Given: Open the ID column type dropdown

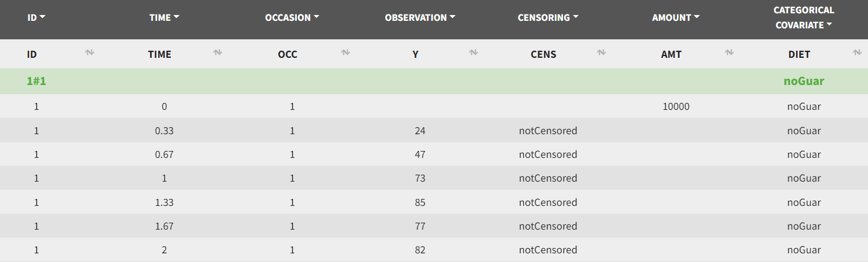Looking at the screenshot, I should tap(36, 18).
